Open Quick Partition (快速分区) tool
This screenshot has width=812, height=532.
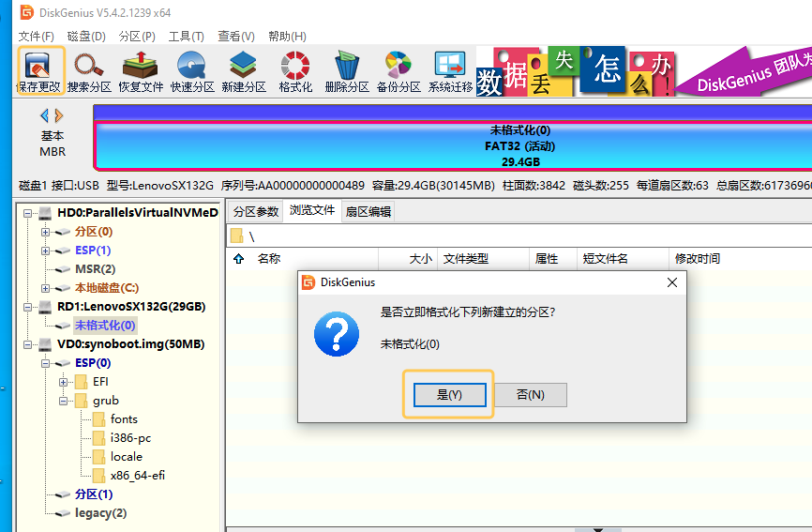point(192,71)
